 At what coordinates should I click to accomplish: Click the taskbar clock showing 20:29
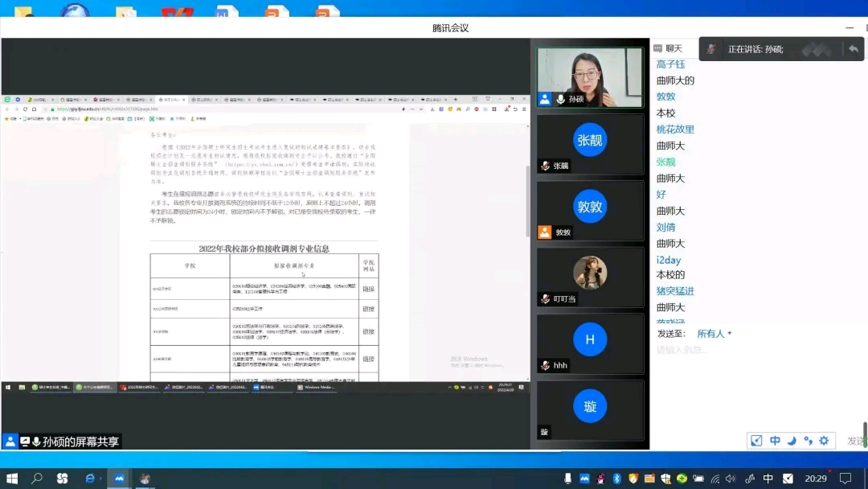coord(816,479)
